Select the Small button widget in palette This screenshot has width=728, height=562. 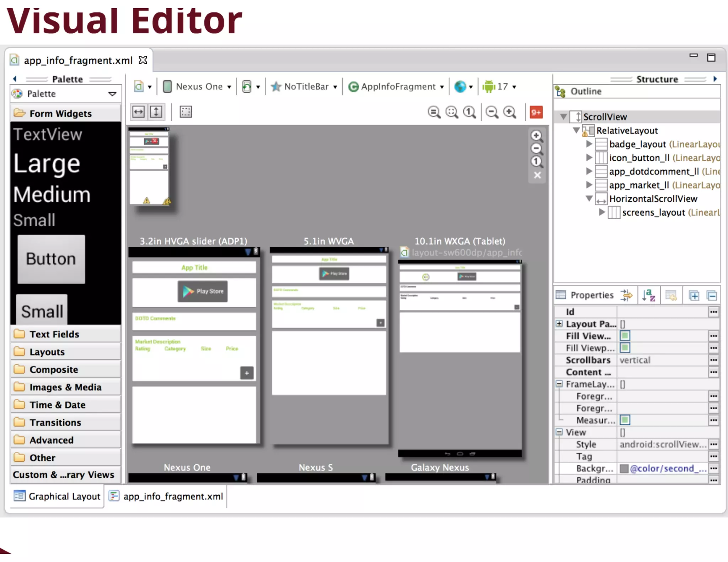(42, 310)
